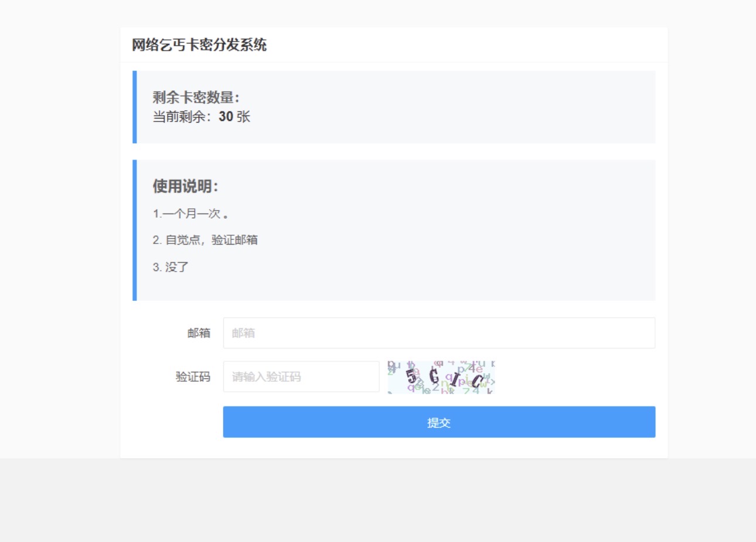756x542 pixels.
Task: Click the 剩余卡密数量 heading
Action: pos(196,97)
